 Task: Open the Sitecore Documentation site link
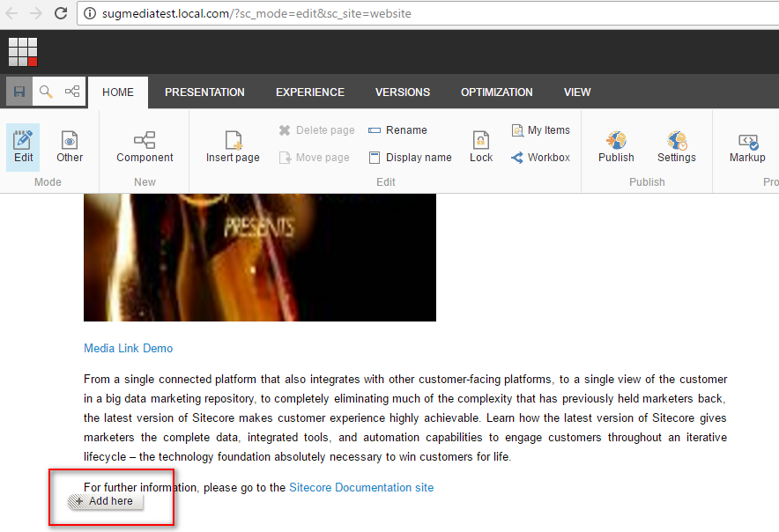pos(361,487)
